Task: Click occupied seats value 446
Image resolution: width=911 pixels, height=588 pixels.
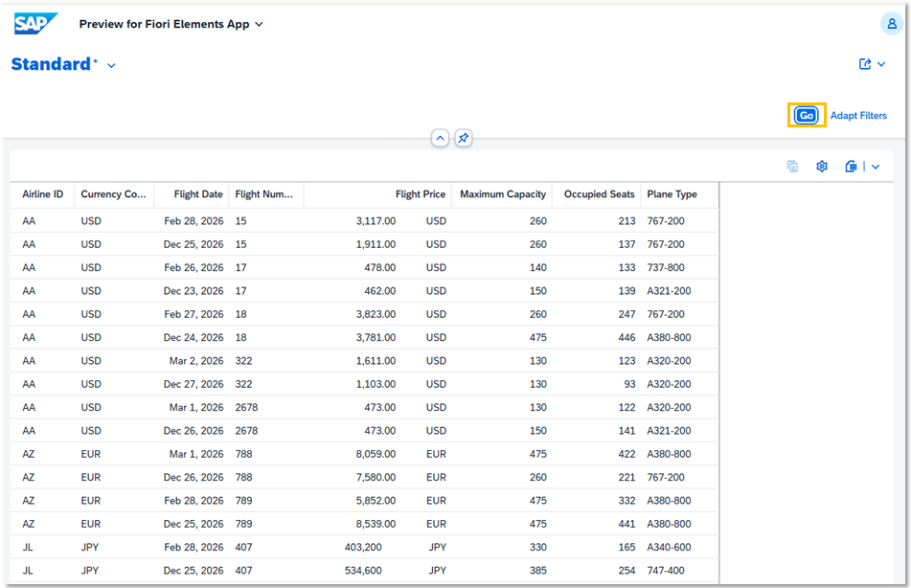Action: (626, 337)
